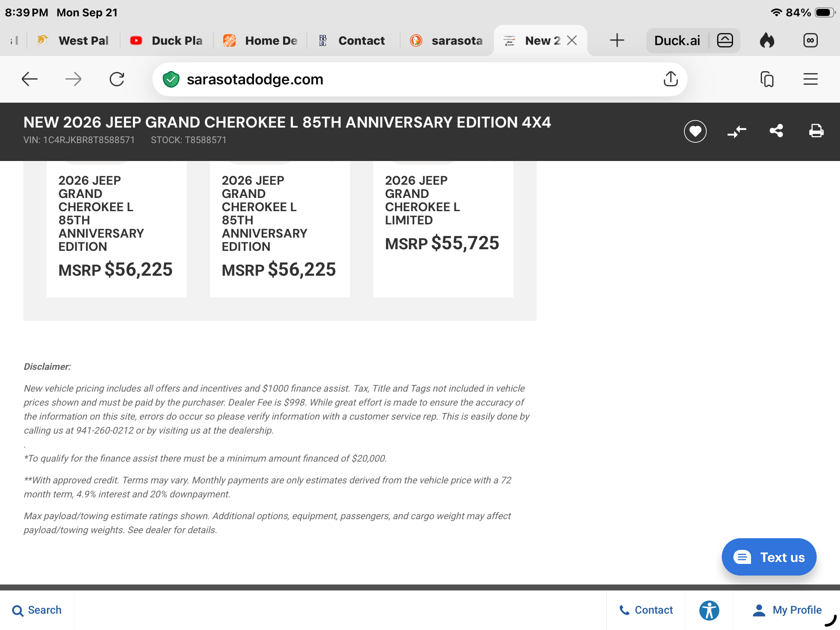Image resolution: width=840 pixels, height=630 pixels.
Task: Open My Profile
Action: 787,610
